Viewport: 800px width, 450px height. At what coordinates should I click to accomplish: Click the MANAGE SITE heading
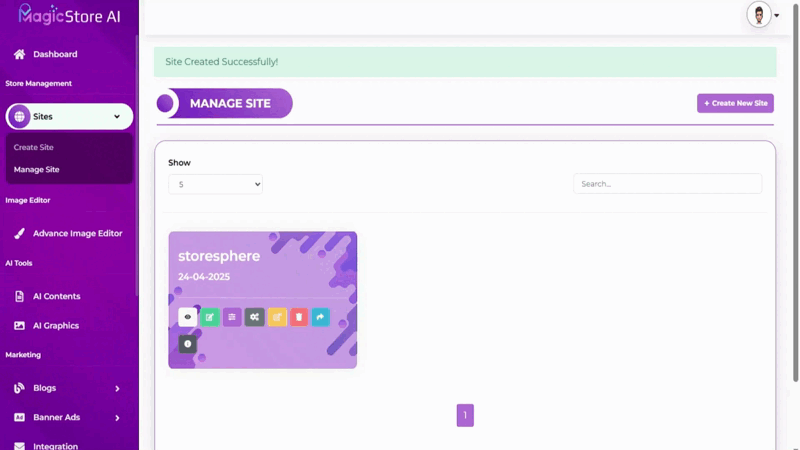click(x=230, y=103)
